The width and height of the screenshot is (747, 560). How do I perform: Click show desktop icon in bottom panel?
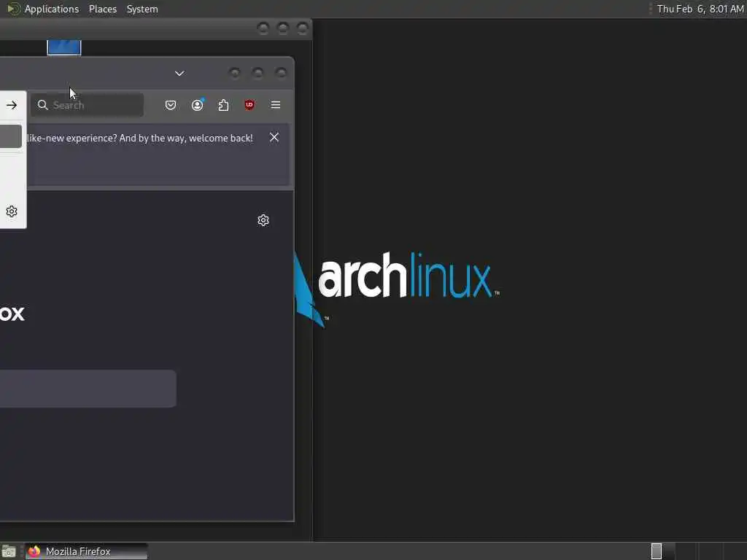[9, 551]
